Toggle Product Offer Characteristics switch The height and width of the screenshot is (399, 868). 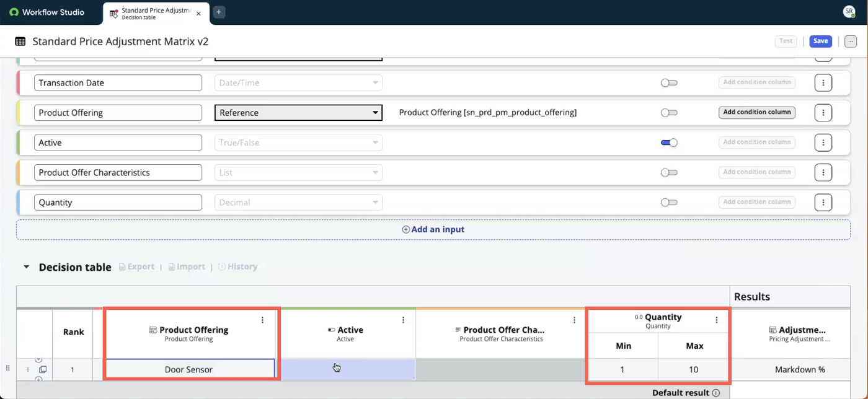click(x=669, y=172)
